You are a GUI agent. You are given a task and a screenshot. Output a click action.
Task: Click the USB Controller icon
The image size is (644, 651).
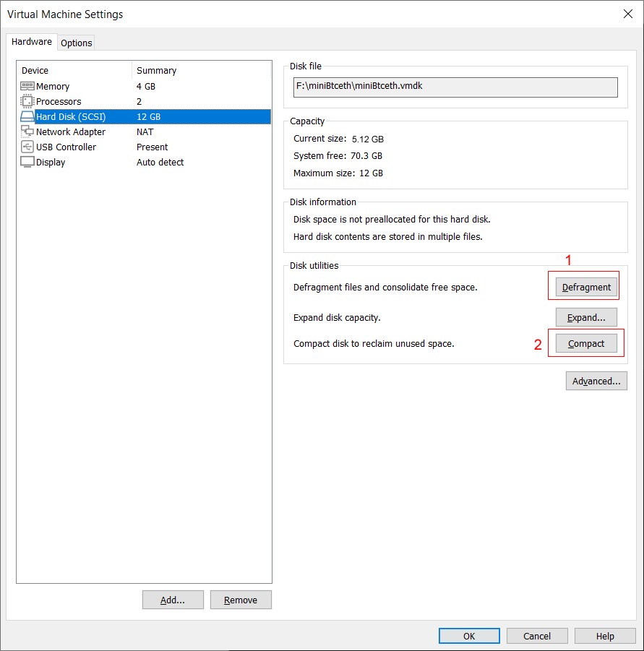(x=27, y=147)
